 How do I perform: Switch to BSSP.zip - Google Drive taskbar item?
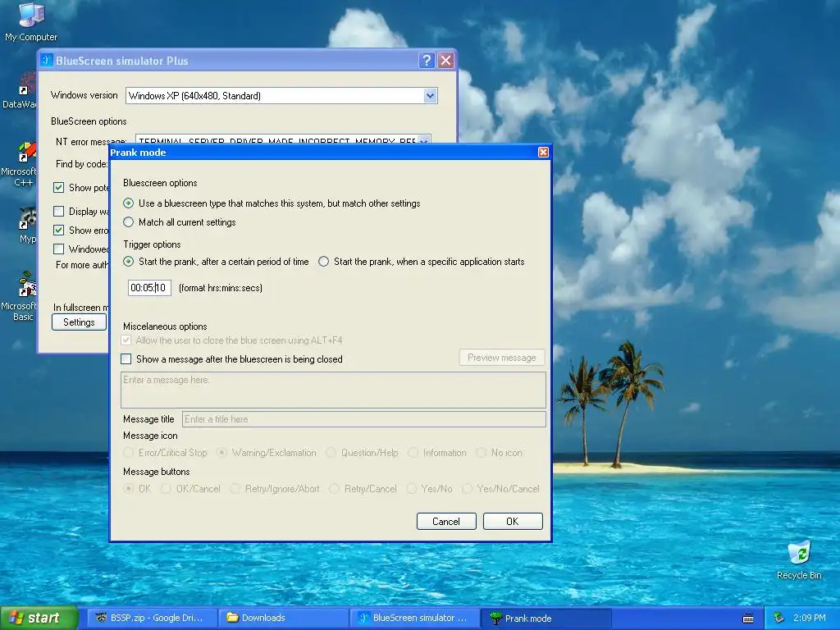click(x=152, y=618)
